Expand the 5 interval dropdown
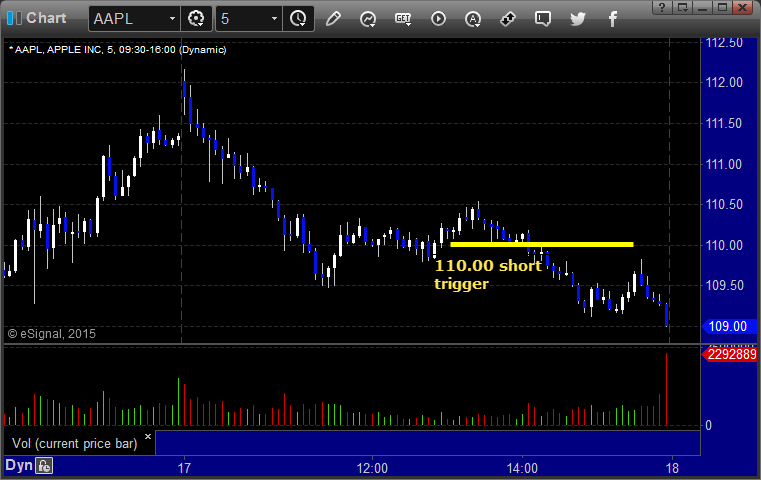 point(274,19)
